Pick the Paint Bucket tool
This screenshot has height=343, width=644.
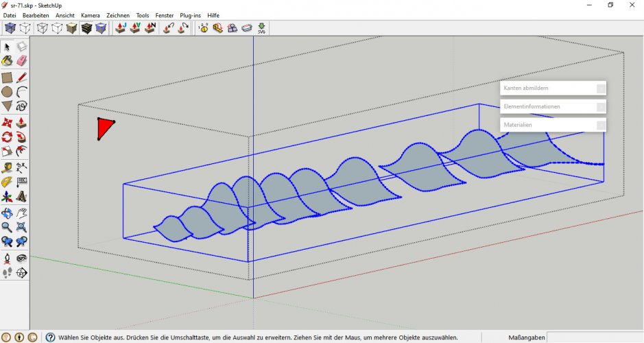(x=7, y=61)
